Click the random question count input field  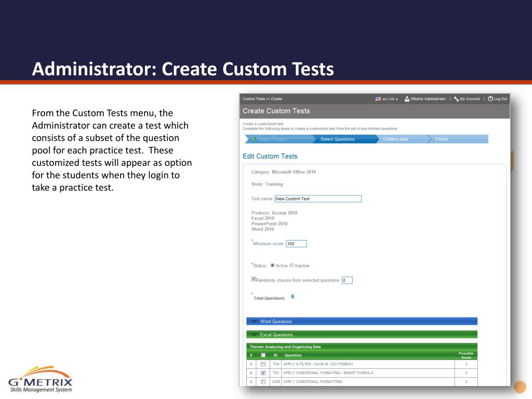[347, 280]
